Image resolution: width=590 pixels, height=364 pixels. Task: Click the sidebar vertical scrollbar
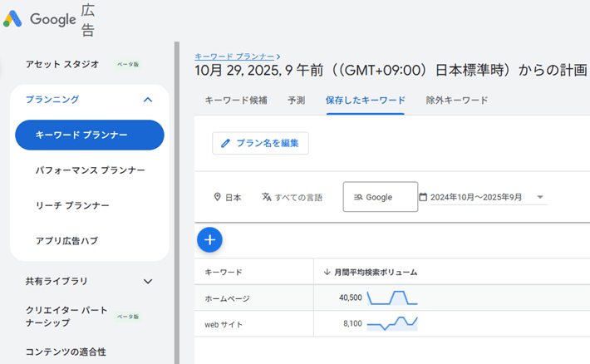[177, 203]
